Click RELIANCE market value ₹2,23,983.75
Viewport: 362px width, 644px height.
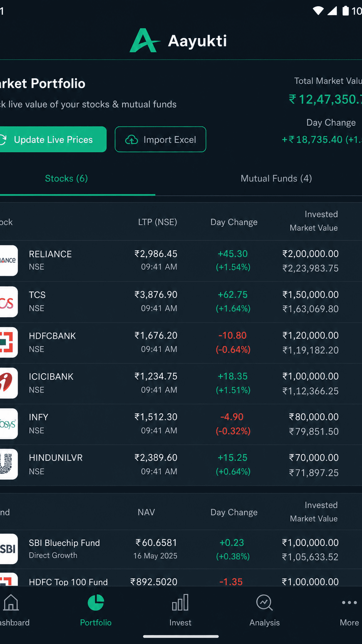pyautogui.click(x=310, y=268)
